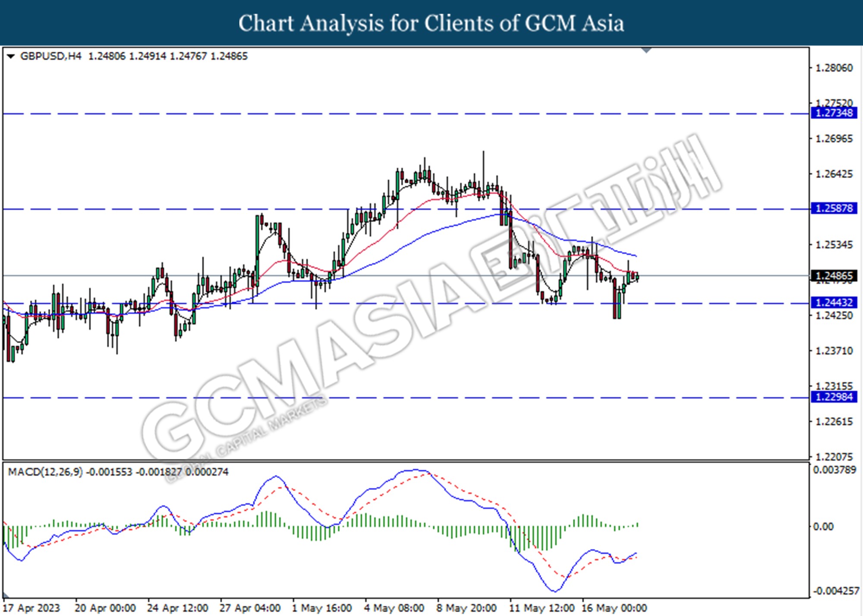Click the 17 Apr 2023 date label
This screenshot has width=863, height=616.
point(31,608)
